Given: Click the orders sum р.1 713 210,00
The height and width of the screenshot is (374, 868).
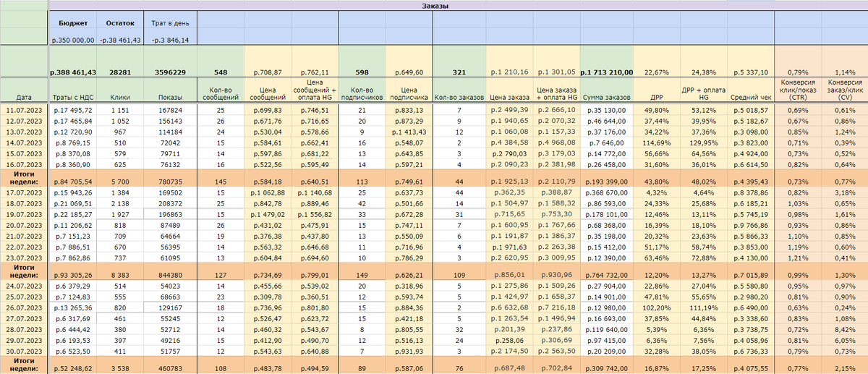Looking at the screenshot, I should pyautogui.click(x=607, y=72).
